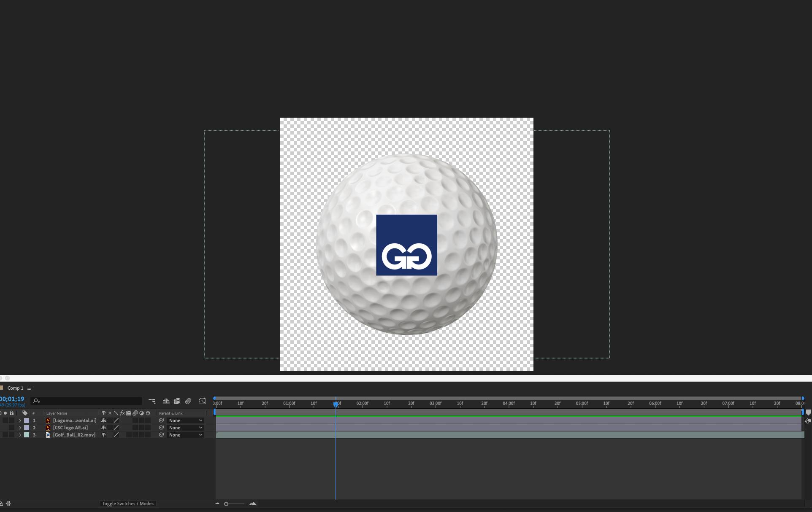
Task: Click the current time 00;01;19 display
Action: coord(12,399)
